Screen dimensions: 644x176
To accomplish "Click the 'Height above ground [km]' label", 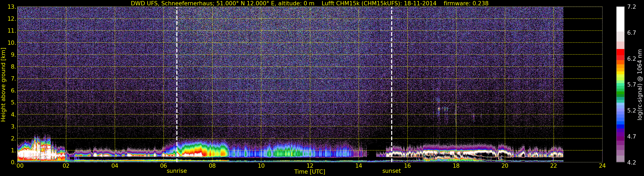I will 3,85.
